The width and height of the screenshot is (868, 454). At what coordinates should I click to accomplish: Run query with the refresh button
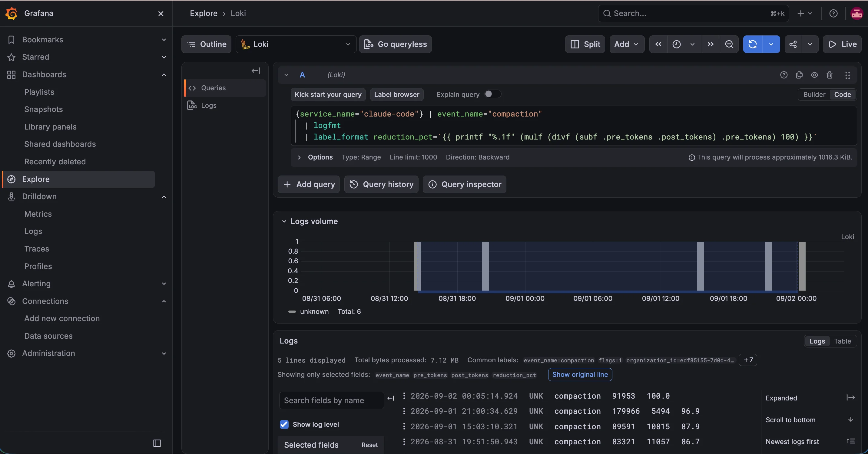(x=752, y=44)
